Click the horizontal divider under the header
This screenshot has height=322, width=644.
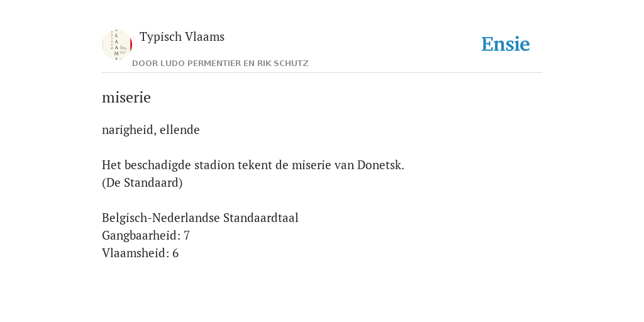322,73
